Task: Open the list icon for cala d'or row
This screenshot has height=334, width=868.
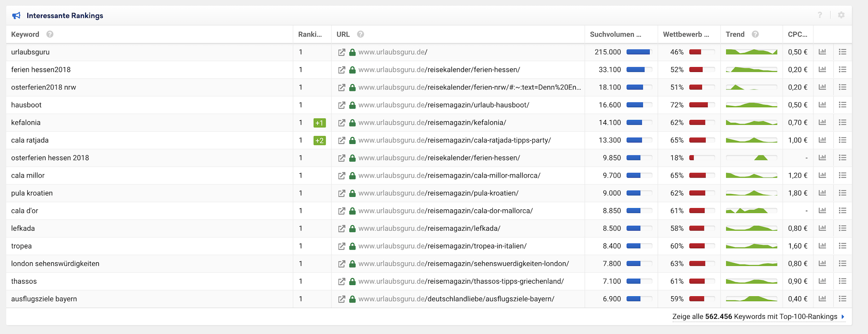Action: point(842,210)
